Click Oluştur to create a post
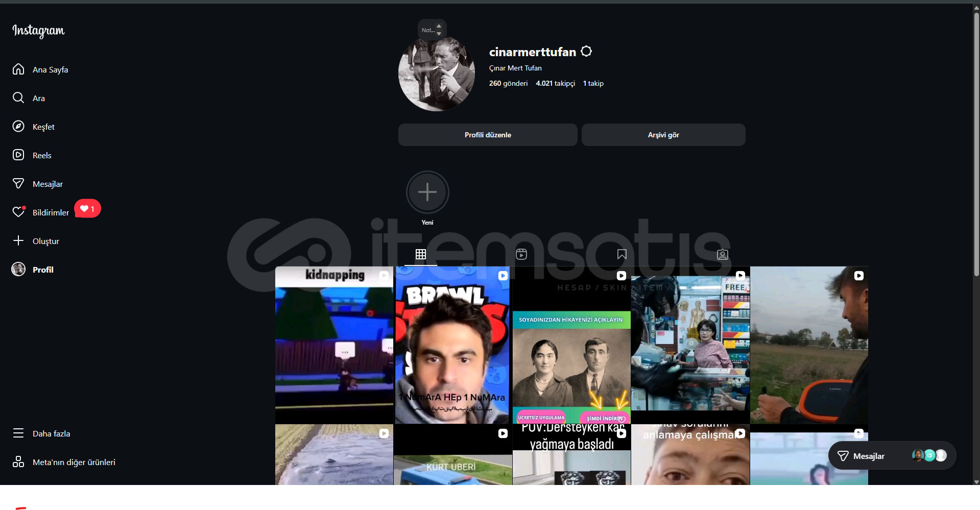 [x=36, y=241]
